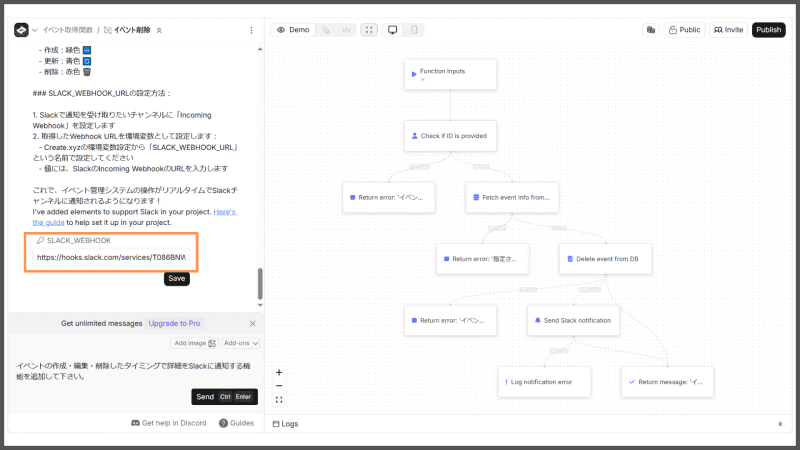Open the three-dot chat options menu
The image size is (800, 450).
[x=252, y=31]
